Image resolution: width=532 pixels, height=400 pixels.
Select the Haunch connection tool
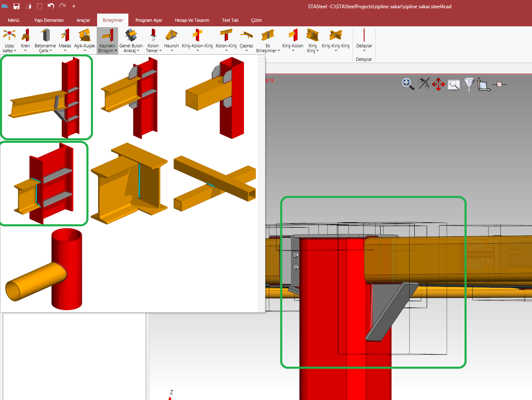[171, 40]
